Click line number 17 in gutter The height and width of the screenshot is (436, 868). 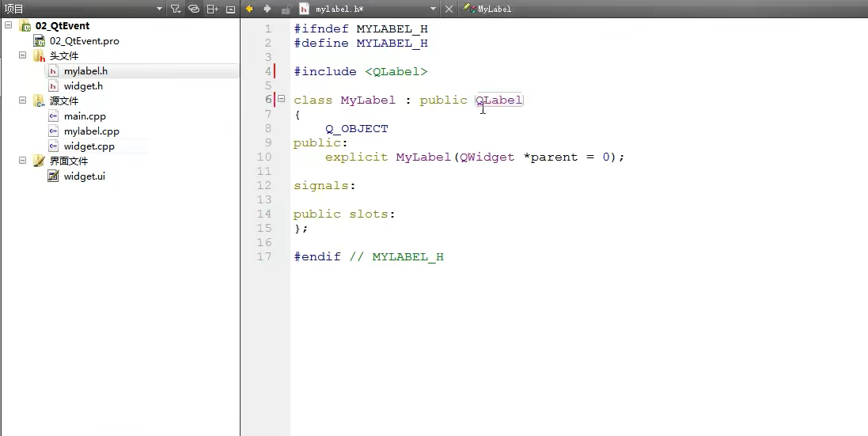[x=264, y=256]
